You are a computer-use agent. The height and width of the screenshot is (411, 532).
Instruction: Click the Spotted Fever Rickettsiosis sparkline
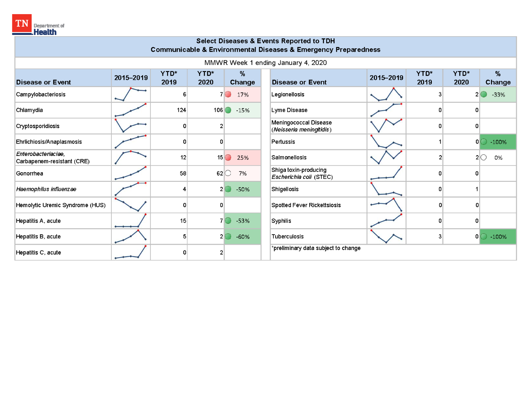pyautogui.click(x=386, y=205)
